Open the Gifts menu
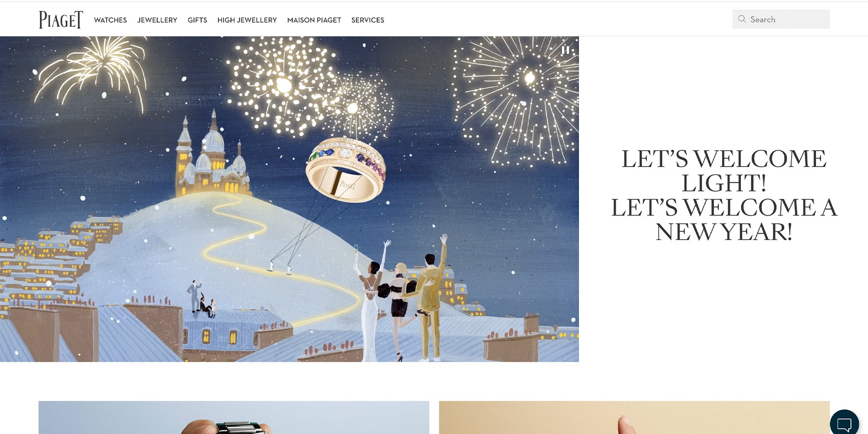 pyautogui.click(x=197, y=20)
